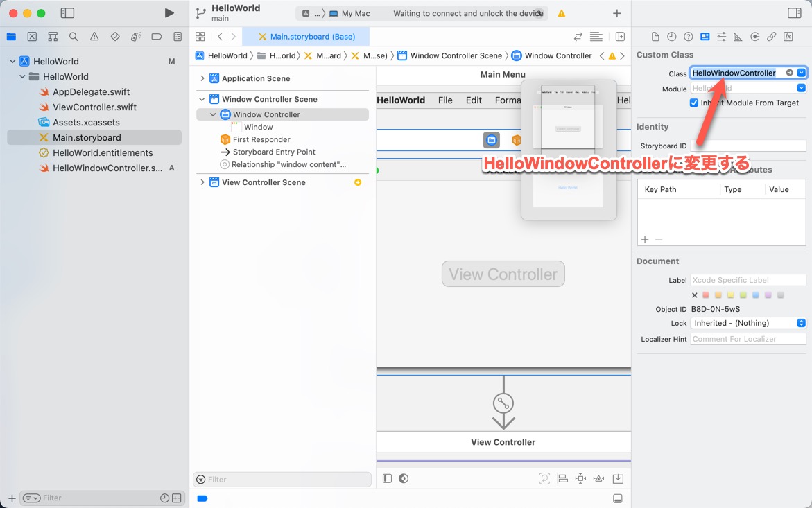Open the Source Control navigator
This screenshot has height=508, width=812.
click(32, 37)
